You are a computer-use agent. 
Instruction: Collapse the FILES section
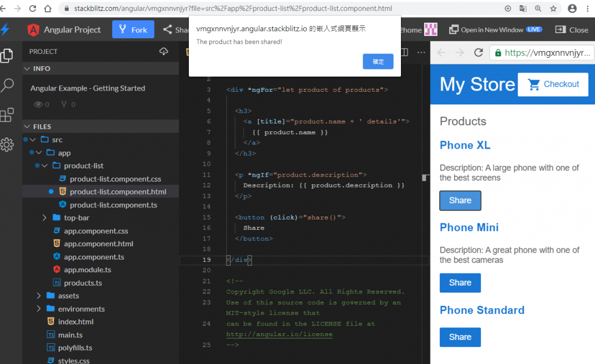pos(27,127)
